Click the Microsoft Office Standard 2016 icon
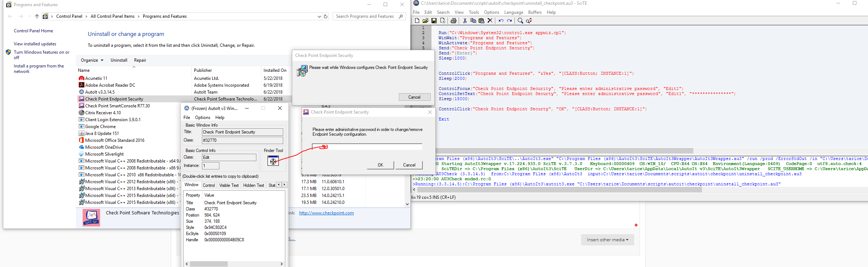 click(x=82, y=140)
